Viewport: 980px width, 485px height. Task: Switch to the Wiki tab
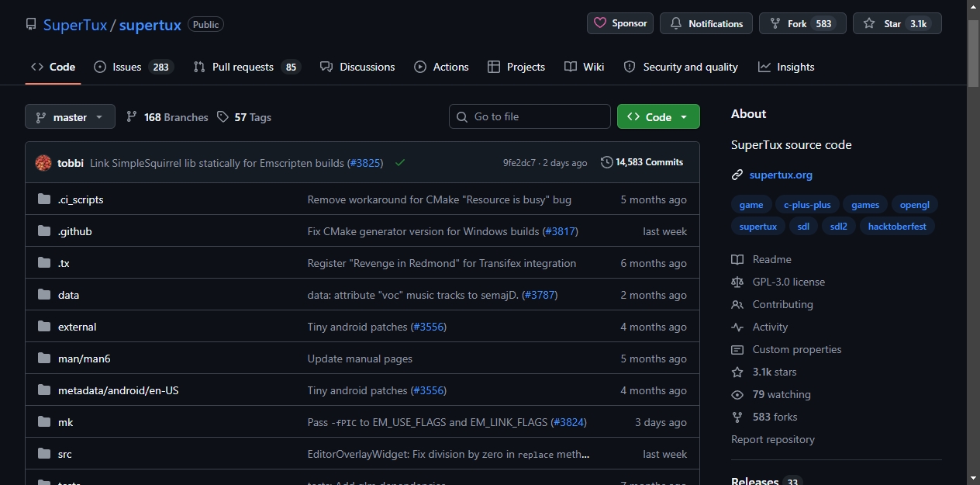coord(585,67)
